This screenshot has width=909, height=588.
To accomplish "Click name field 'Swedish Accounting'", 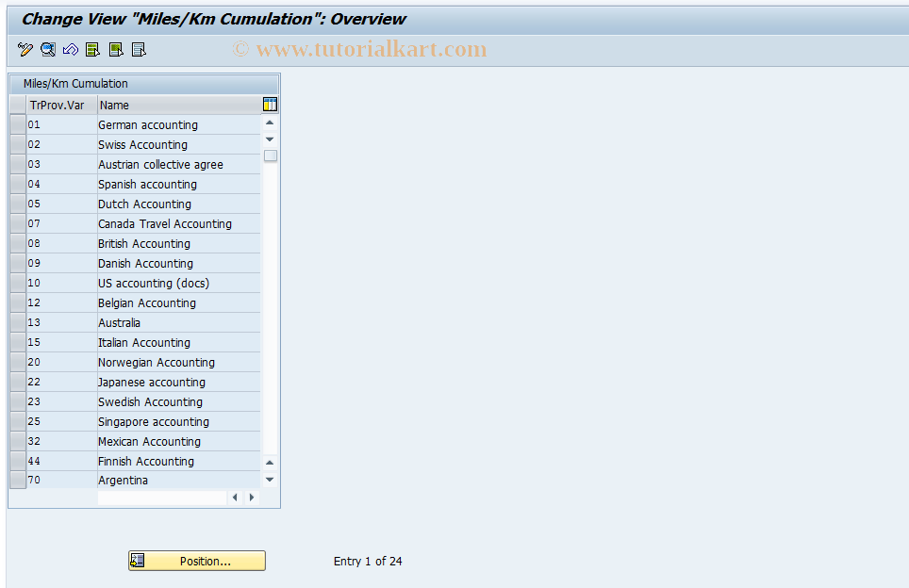I will (x=178, y=401).
